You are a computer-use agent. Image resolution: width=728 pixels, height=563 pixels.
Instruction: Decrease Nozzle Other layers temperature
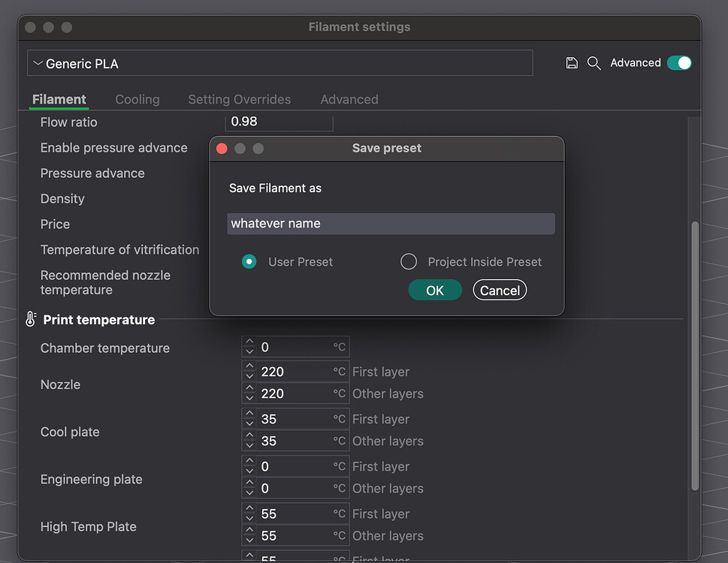tap(249, 399)
